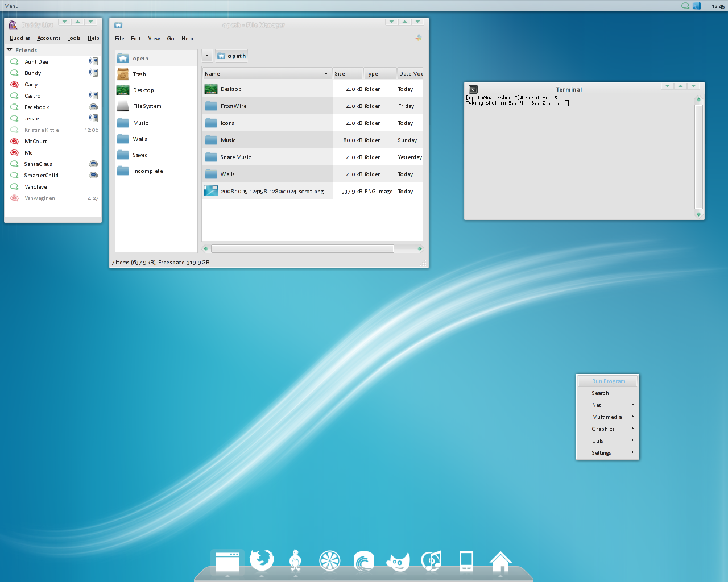Click the Name column sort arrow

click(x=326, y=74)
